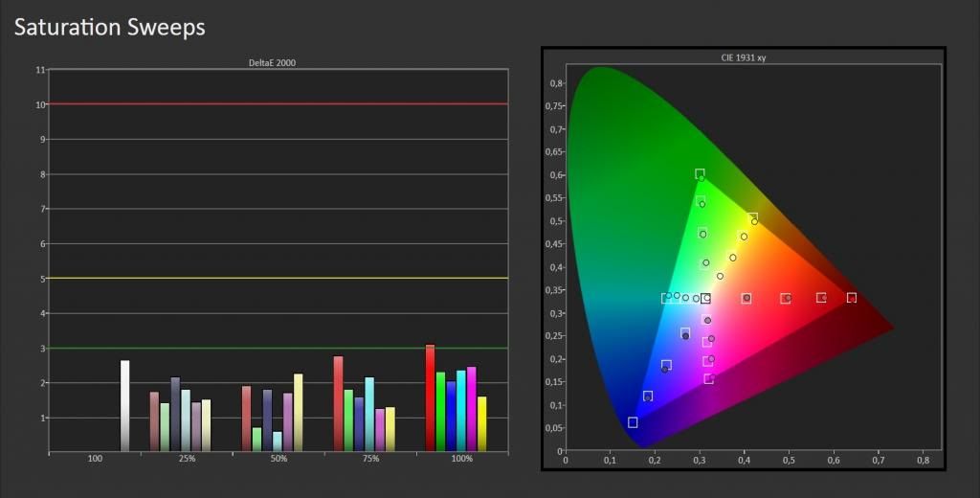Click the 25% label on the DeltaE axis

187,459
